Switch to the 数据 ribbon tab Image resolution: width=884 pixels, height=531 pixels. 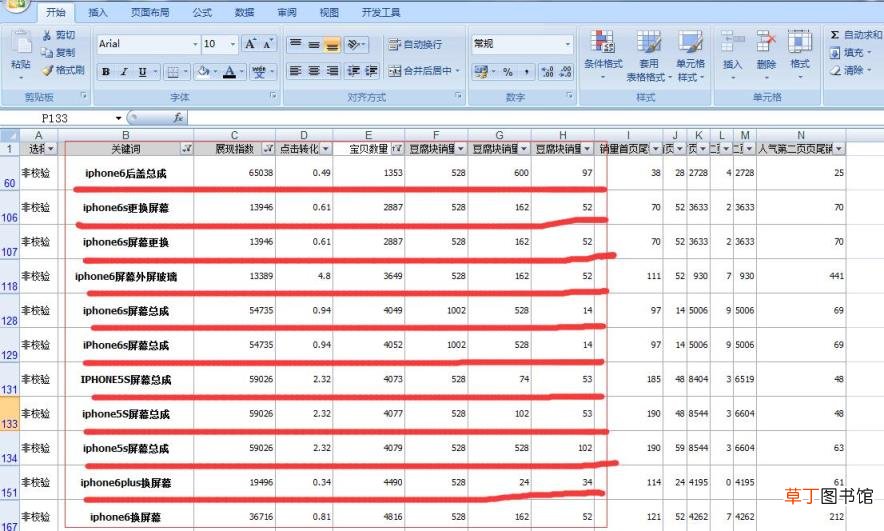click(x=244, y=12)
